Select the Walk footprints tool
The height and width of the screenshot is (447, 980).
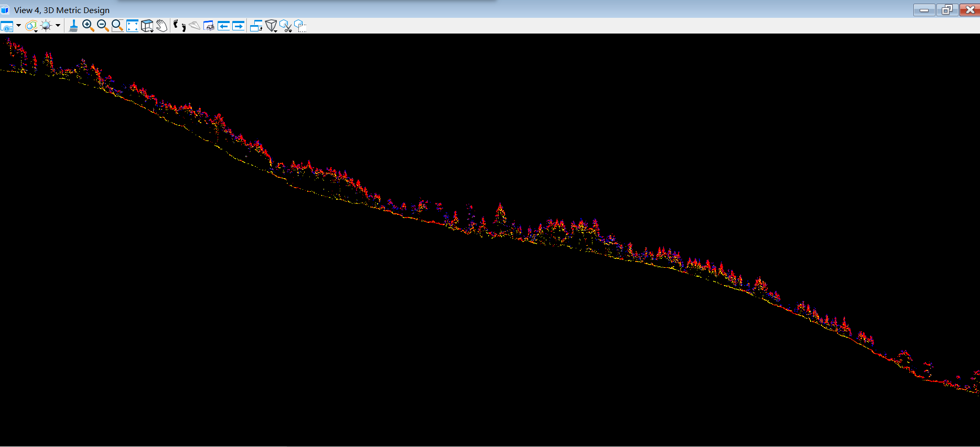[180, 26]
